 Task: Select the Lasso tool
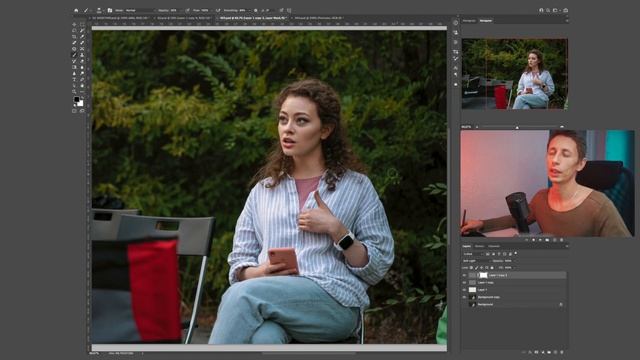pos(74,31)
